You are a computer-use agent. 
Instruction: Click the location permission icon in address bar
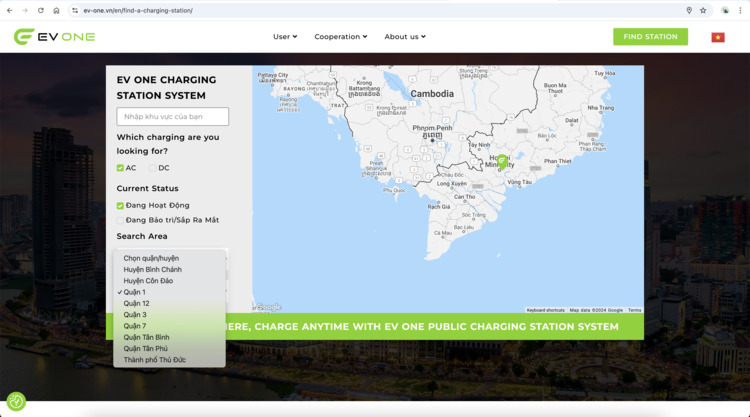coord(689,11)
